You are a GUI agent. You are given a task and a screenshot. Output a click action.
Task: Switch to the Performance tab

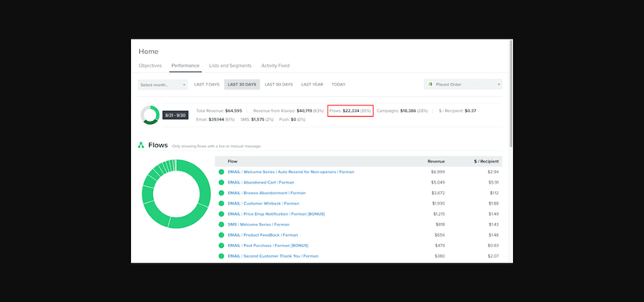pyautogui.click(x=185, y=66)
